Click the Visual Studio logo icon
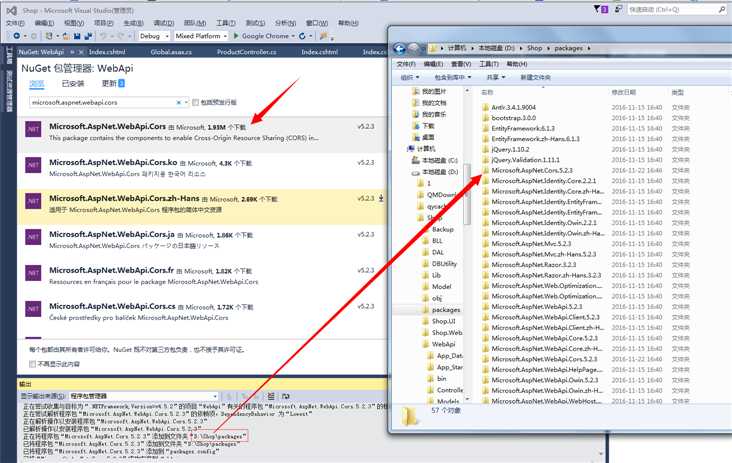 11,10
